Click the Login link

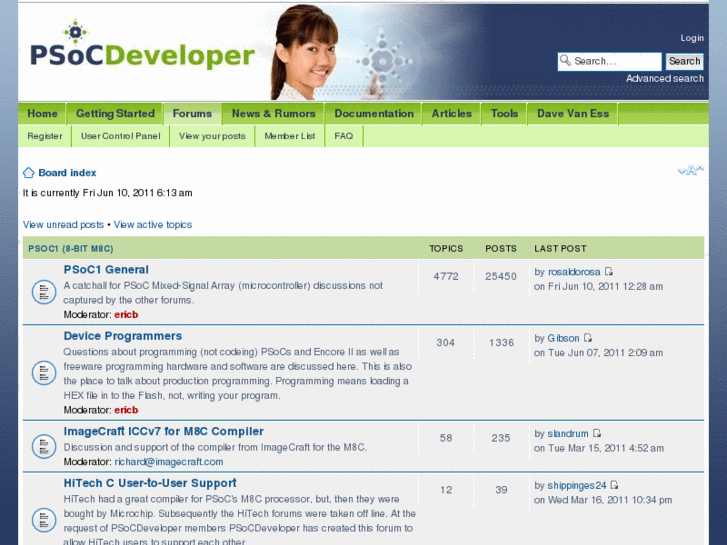pyautogui.click(x=692, y=38)
